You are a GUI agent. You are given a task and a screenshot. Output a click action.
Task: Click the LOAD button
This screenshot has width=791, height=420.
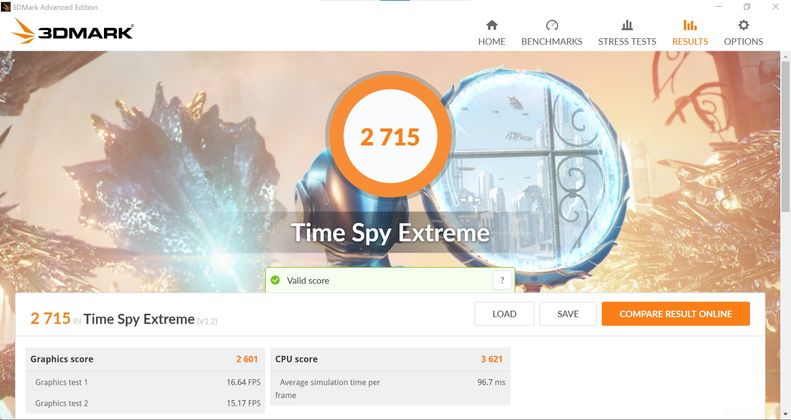(504, 314)
